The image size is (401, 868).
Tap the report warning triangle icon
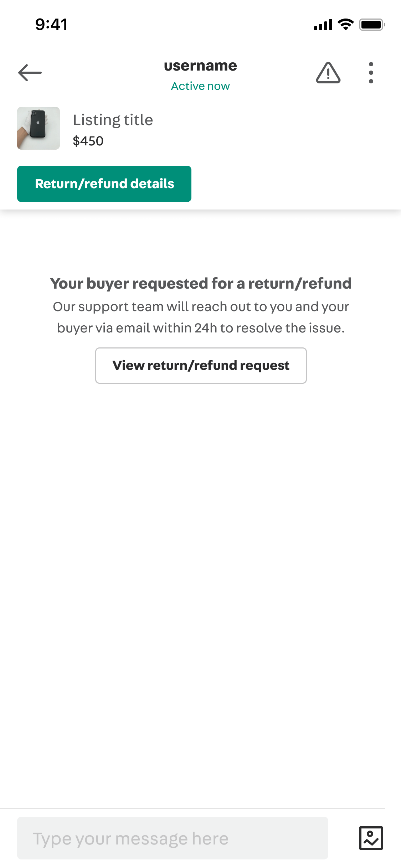(x=328, y=73)
